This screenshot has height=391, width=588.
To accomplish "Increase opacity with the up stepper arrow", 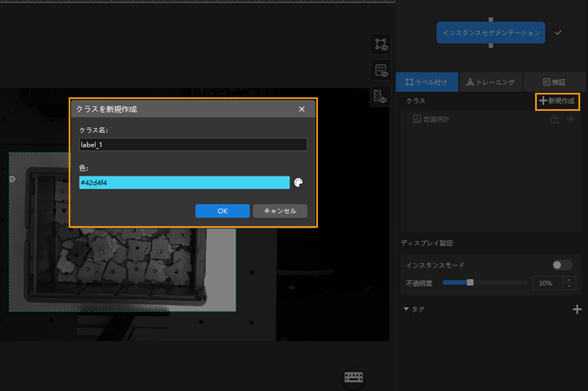I will 569,280.
